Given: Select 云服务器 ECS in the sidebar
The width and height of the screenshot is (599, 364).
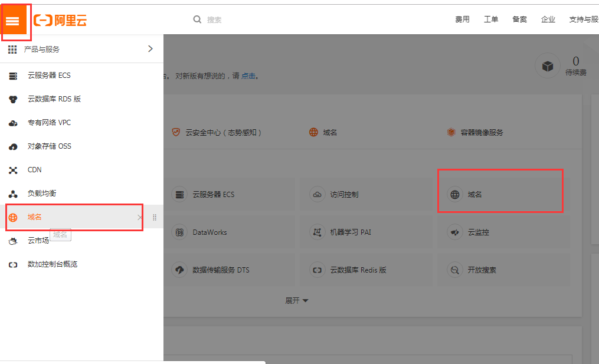Looking at the screenshot, I should (x=50, y=75).
